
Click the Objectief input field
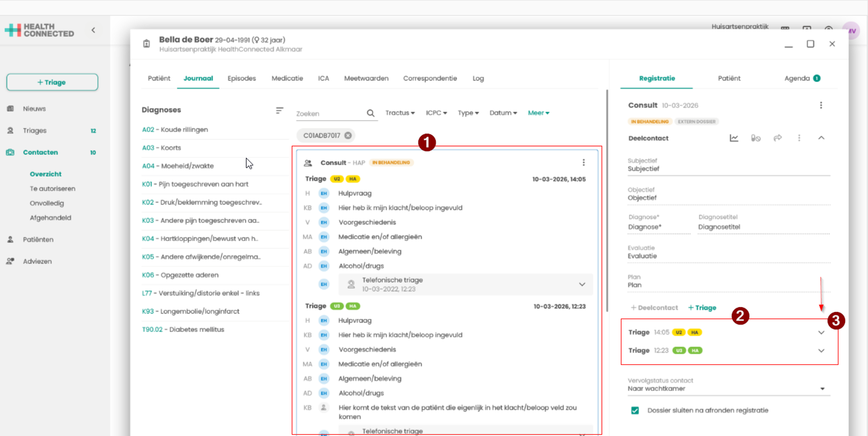(x=728, y=195)
